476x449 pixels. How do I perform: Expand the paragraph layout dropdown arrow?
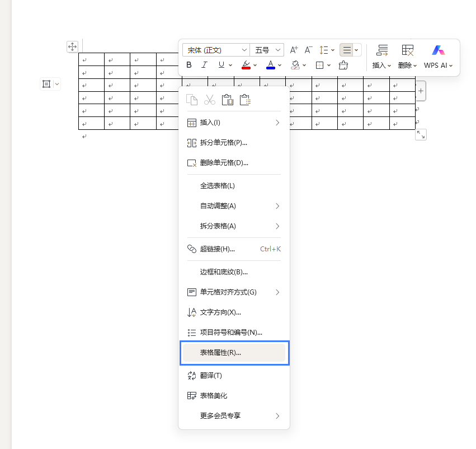click(x=57, y=84)
